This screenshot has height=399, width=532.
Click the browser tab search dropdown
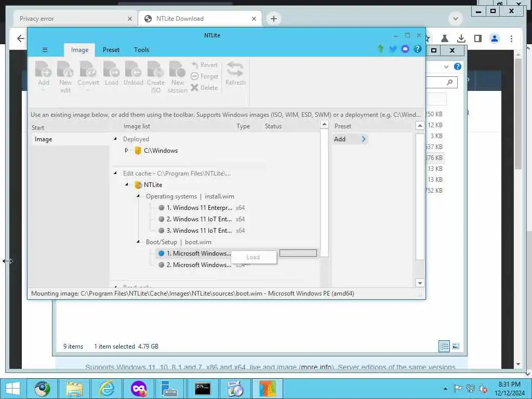456,19
